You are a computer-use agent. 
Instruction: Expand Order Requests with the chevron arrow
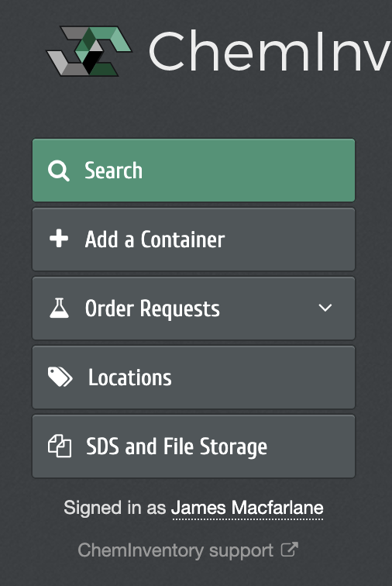(325, 308)
